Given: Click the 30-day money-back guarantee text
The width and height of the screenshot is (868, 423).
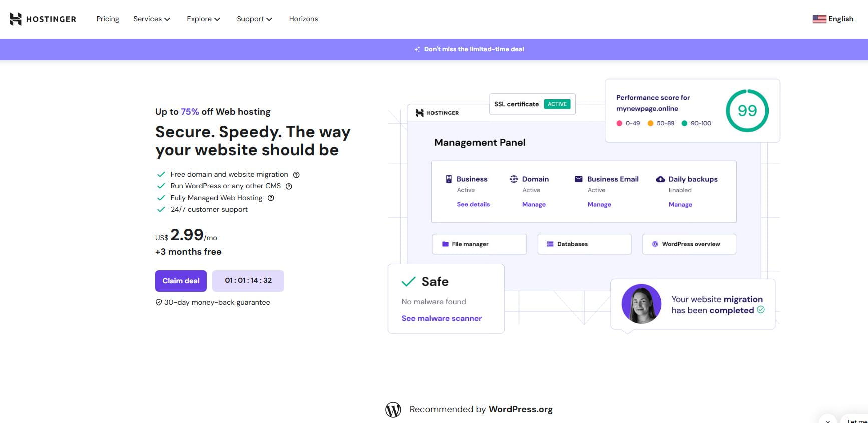Looking at the screenshot, I should click(x=217, y=302).
